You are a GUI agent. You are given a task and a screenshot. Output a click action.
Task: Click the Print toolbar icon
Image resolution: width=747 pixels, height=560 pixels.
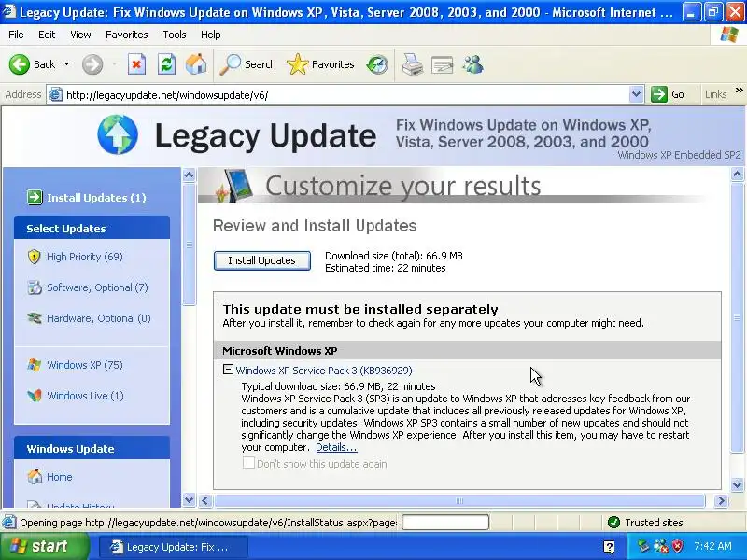coord(413,64)
